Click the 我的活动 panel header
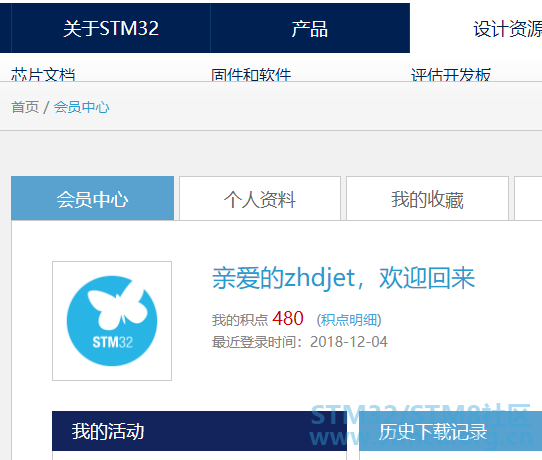542x460 pixels. click(x=199, y=431)
